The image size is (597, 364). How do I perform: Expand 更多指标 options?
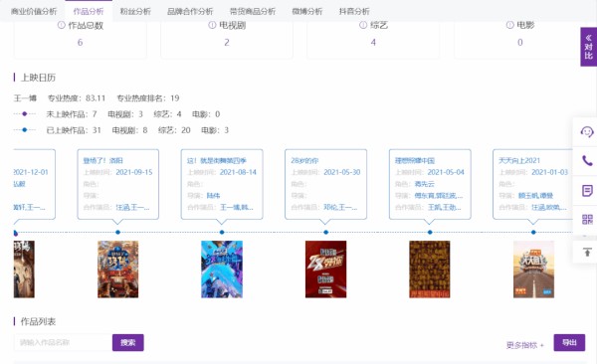(x=524, y=345)
